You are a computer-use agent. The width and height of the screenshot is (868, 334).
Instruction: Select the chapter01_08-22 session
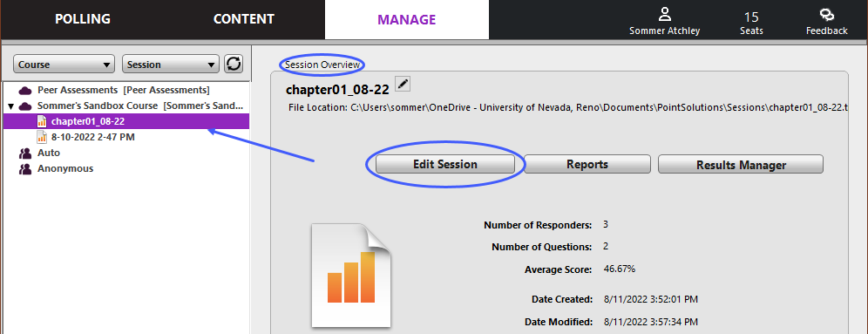point(126,121)
